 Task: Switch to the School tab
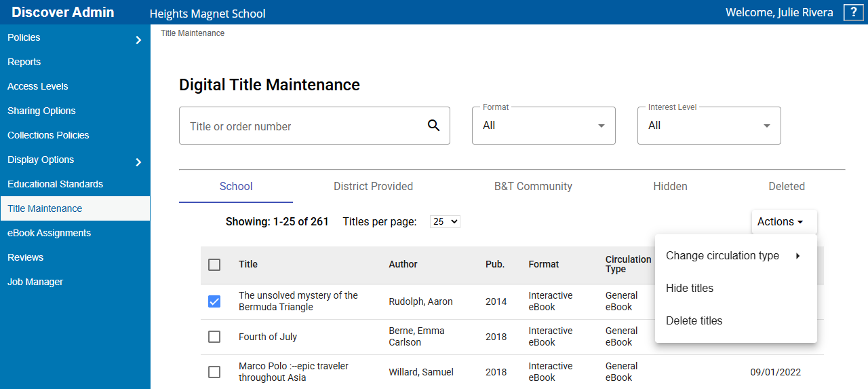tap(236, 186)
